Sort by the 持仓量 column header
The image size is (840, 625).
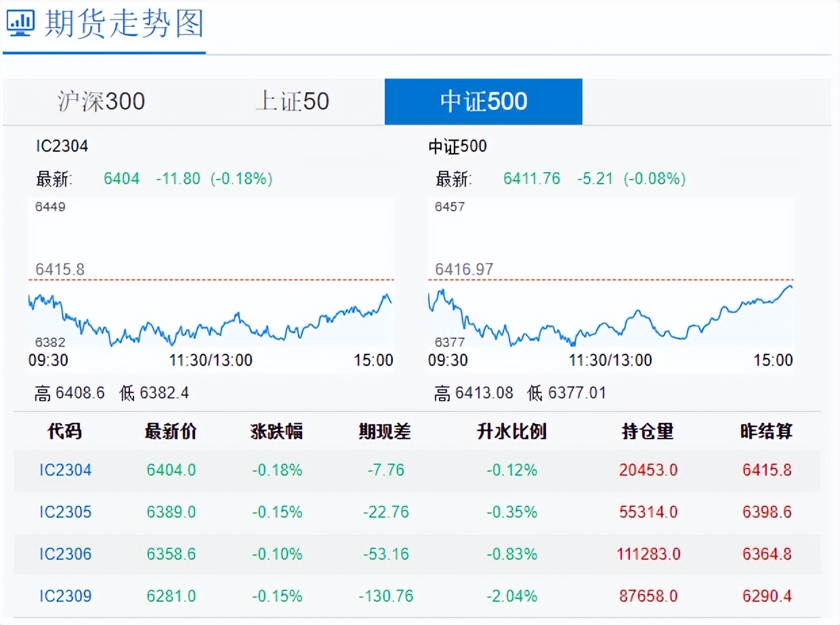(x=647, y=431)
